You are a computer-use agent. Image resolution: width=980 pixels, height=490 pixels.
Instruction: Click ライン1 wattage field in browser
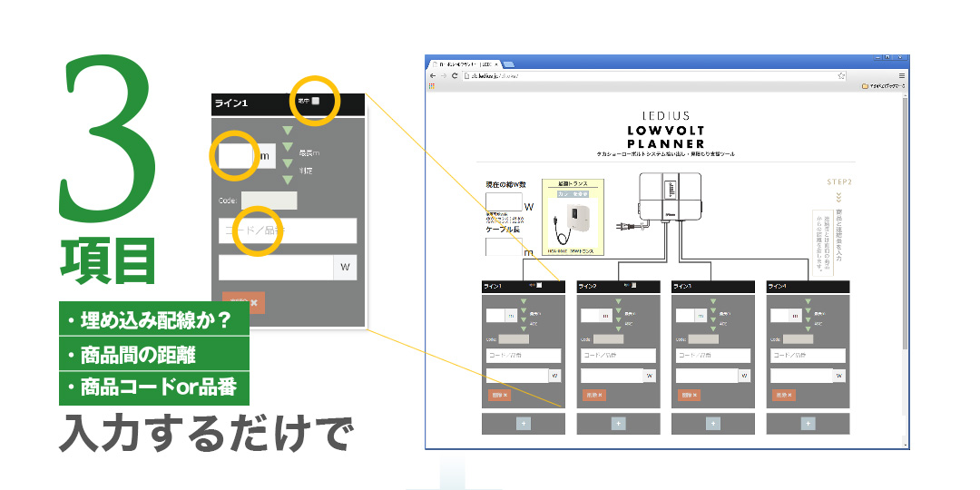point(517,376)
